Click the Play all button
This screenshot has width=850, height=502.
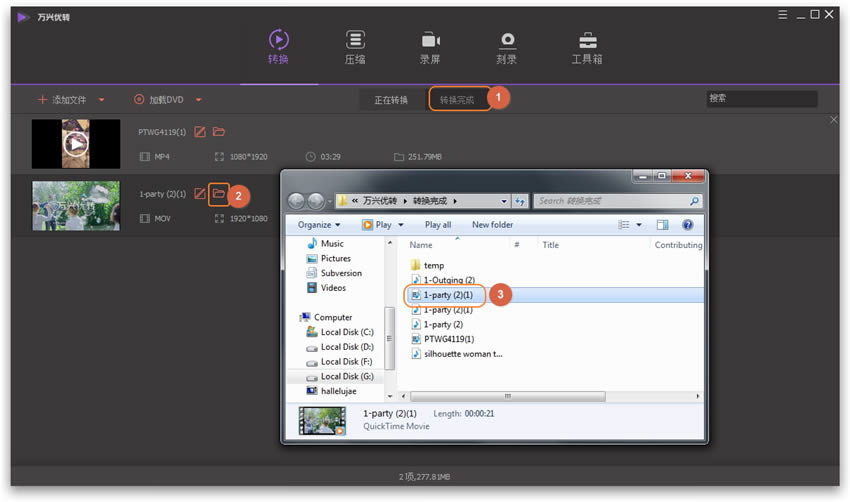(438, 225)
